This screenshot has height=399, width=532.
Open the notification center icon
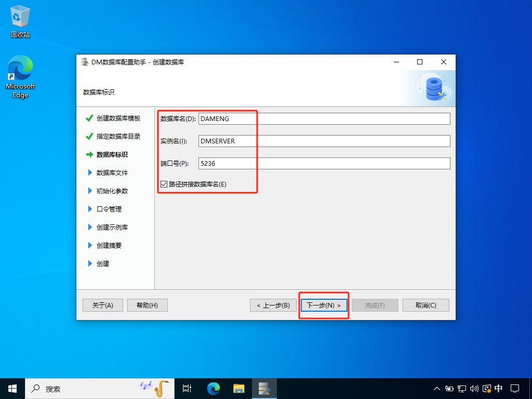coord(515,389)
